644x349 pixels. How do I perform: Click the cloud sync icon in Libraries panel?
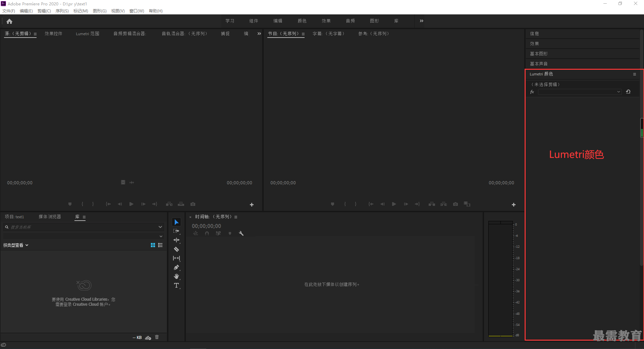coord(148,338)
